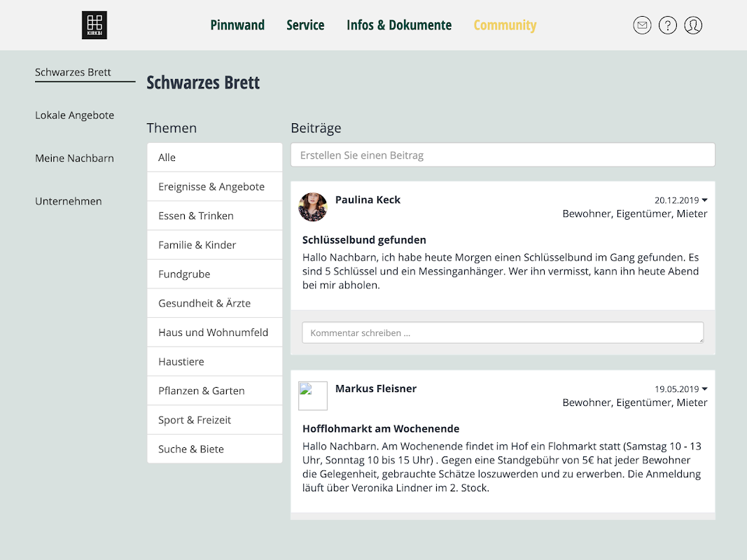Screen dimensions: 747x560
Task: Click the Kommentar schreiben field
Action: [503, 332]
